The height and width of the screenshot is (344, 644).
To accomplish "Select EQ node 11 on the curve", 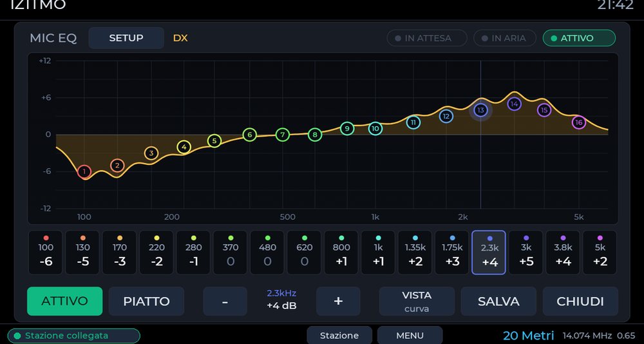I will click(x=413, y=122).
